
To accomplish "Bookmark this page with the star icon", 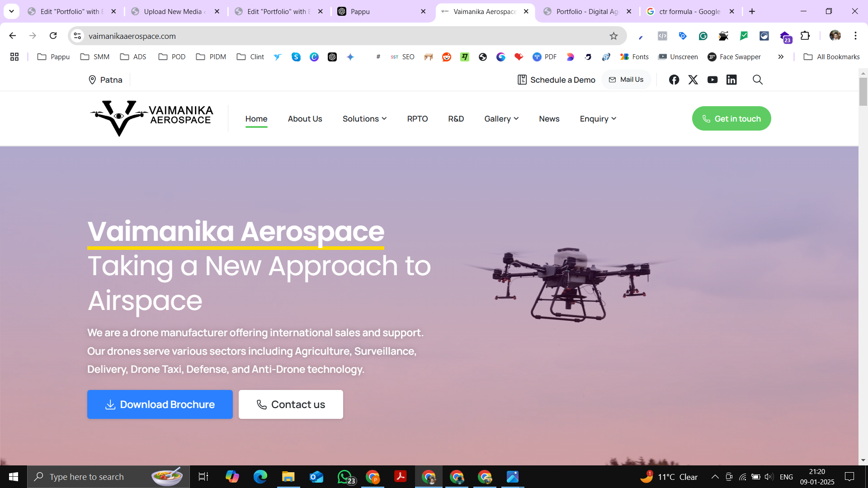I will pyautogui.click(x=613, y=36).
